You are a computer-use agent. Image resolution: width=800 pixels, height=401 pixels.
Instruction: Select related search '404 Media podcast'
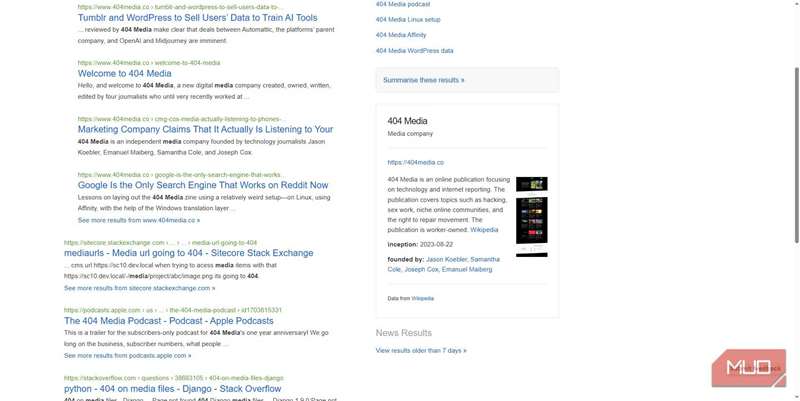(x=403, y=4)
